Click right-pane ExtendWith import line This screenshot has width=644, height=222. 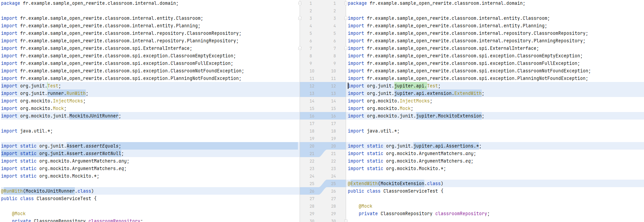click(416, 94)
